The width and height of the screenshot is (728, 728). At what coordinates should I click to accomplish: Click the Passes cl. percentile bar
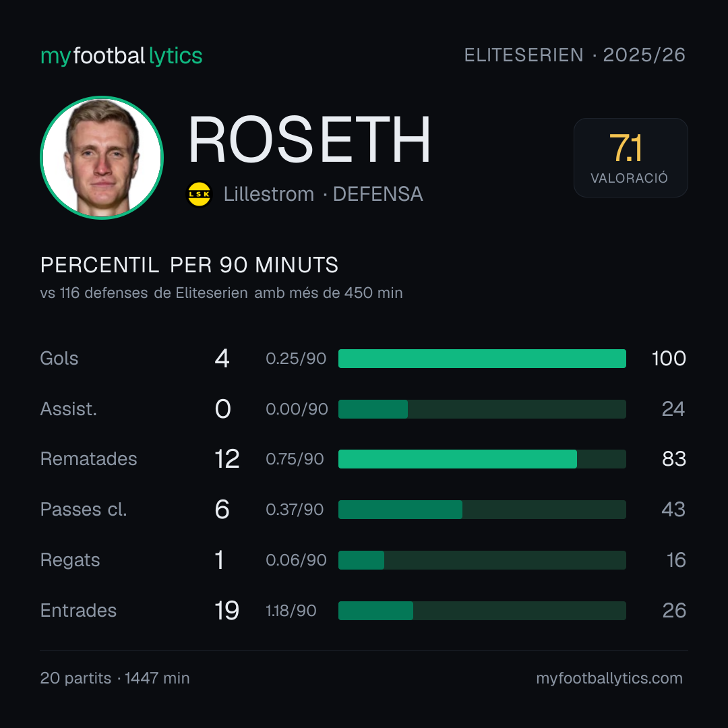coord(482,510)
